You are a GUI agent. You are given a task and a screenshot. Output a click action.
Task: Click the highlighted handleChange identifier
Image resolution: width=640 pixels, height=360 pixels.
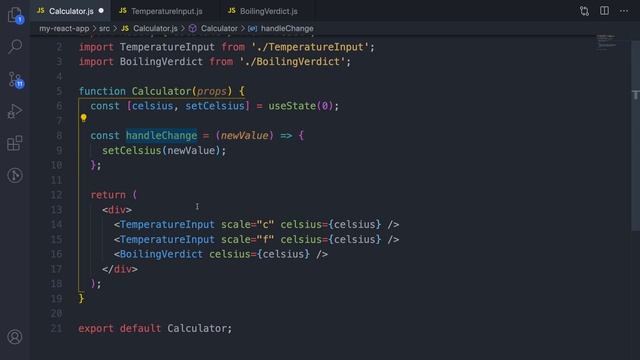[161, 136]
